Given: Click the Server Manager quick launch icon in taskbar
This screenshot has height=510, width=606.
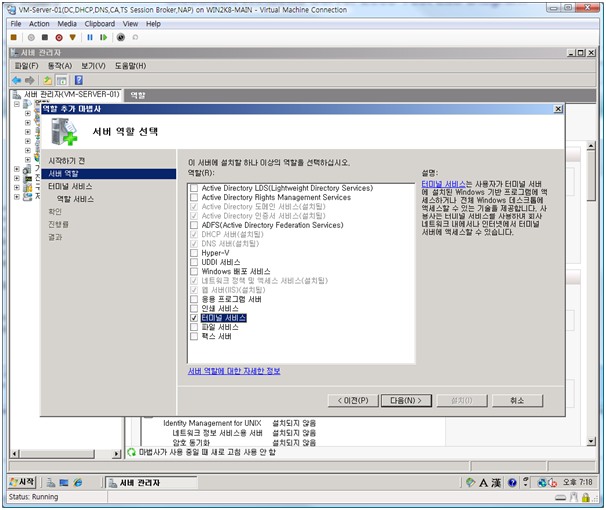Looking at the screenshot, I should pos(51,483).
